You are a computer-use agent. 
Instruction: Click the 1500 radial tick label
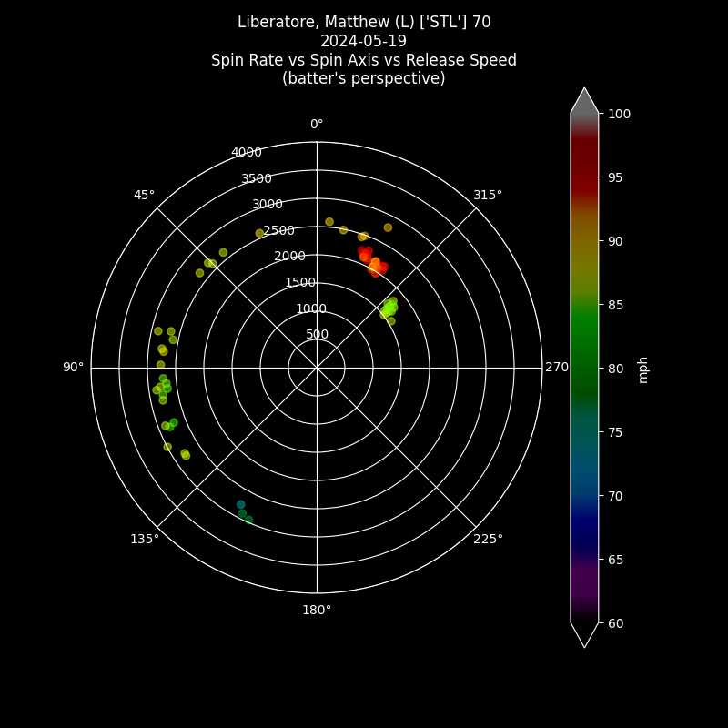(300, 282)
